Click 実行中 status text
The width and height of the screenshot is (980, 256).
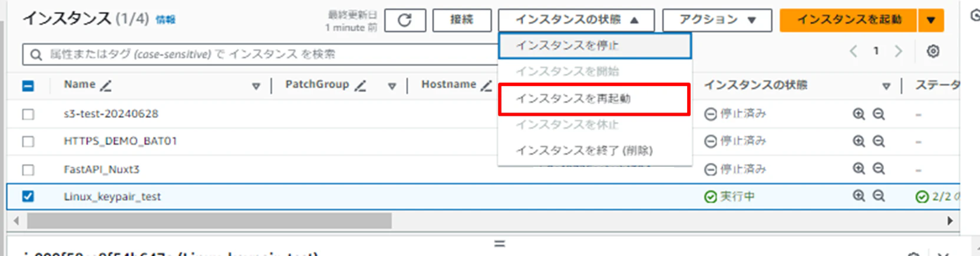tap(737, 196)
